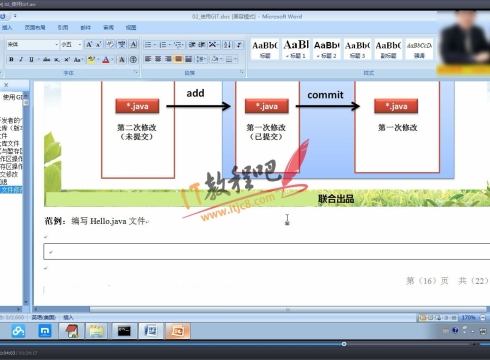The width and height of the screenshot is (490, 360).
Task: Switch to the Page Layout ribbon tab
Action: click(x=35, y=28)
